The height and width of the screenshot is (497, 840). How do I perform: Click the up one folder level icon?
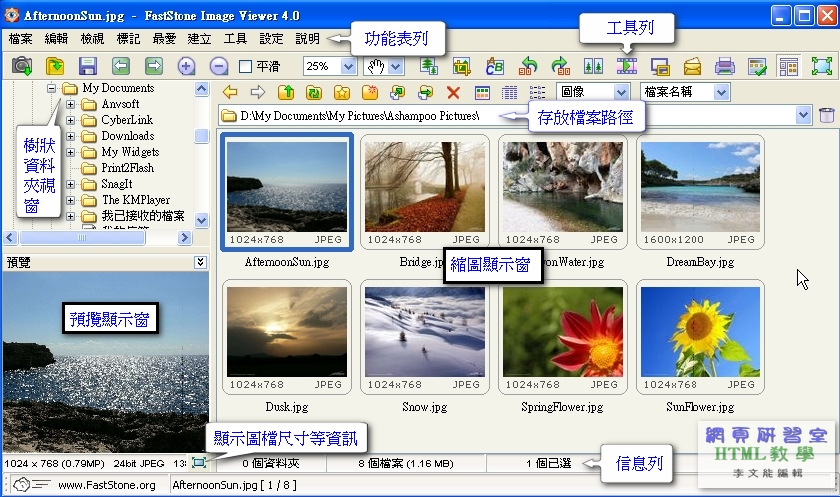pyautogui.click(x=286, y=92)
